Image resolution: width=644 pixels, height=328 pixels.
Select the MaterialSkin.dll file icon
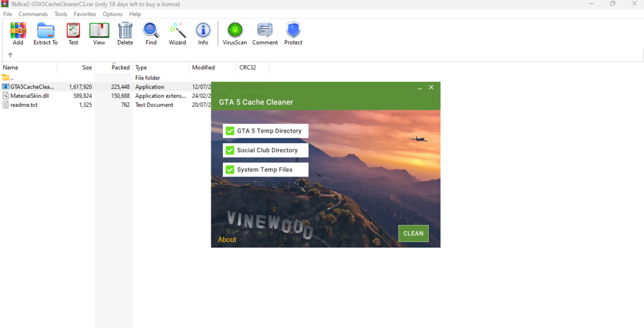coord(5,96)
